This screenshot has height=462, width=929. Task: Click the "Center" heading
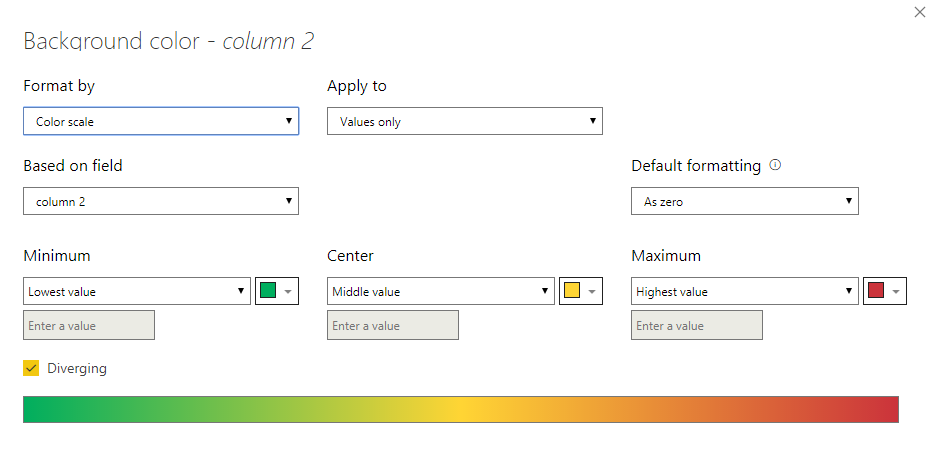[350, 255]
